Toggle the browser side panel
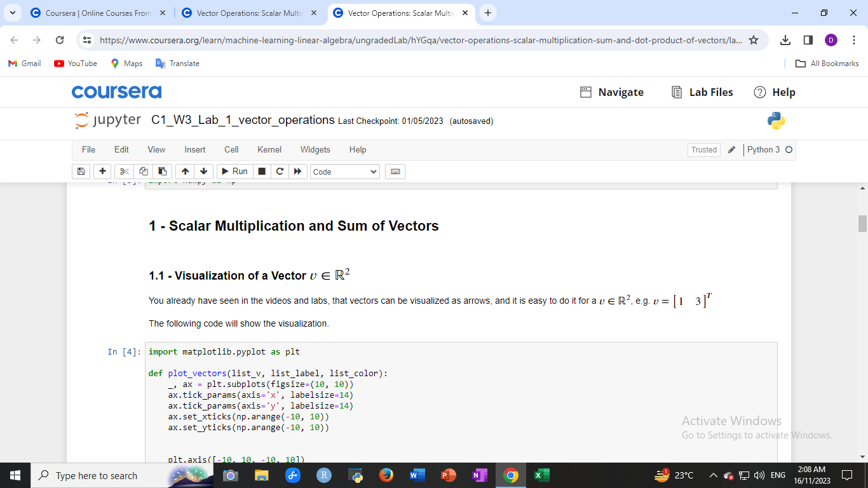The image size is (868, 488). [x=808, y=40]
